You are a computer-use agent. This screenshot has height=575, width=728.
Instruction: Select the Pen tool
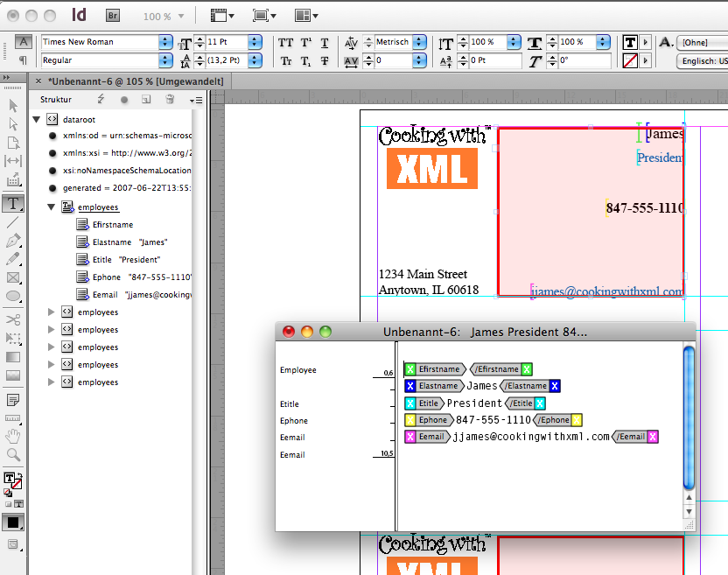pyautogui.click(x=13, y=241)
